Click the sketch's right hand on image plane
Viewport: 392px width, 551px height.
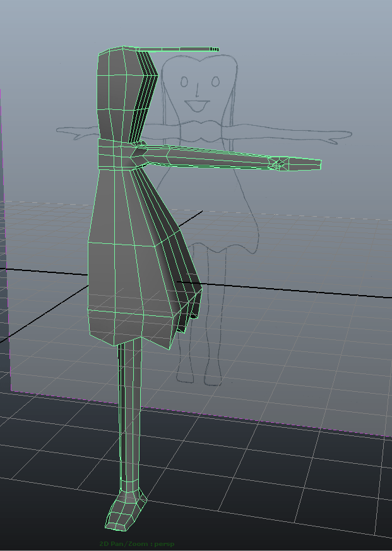pos(338,135)
